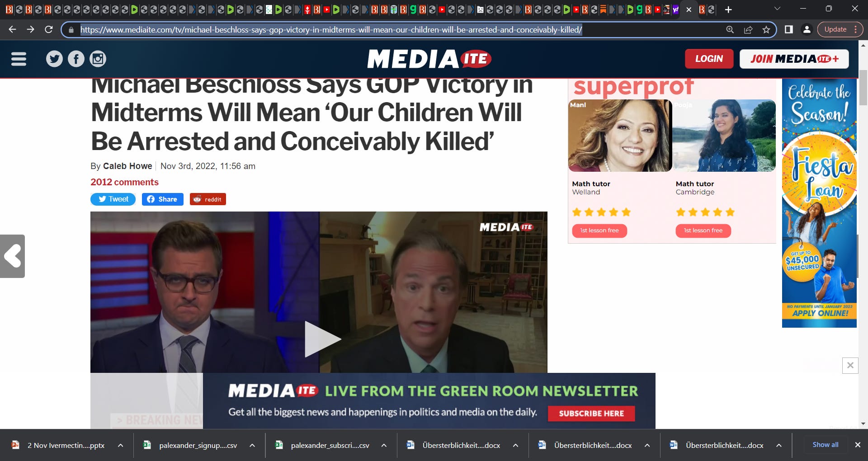Click SUBSCRIBE HERE in newsletter banner
The width and height of the screenshot is (868, 461).
pyautogui.click(x=591, y=414)
